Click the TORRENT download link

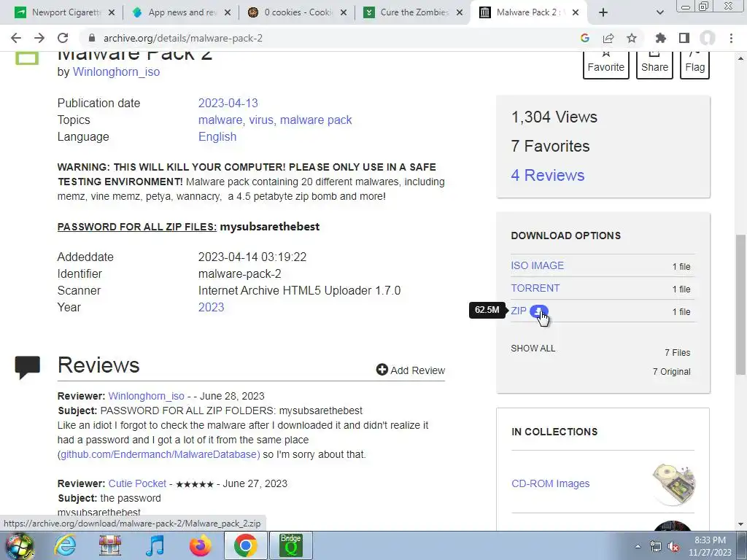point(535,288)
